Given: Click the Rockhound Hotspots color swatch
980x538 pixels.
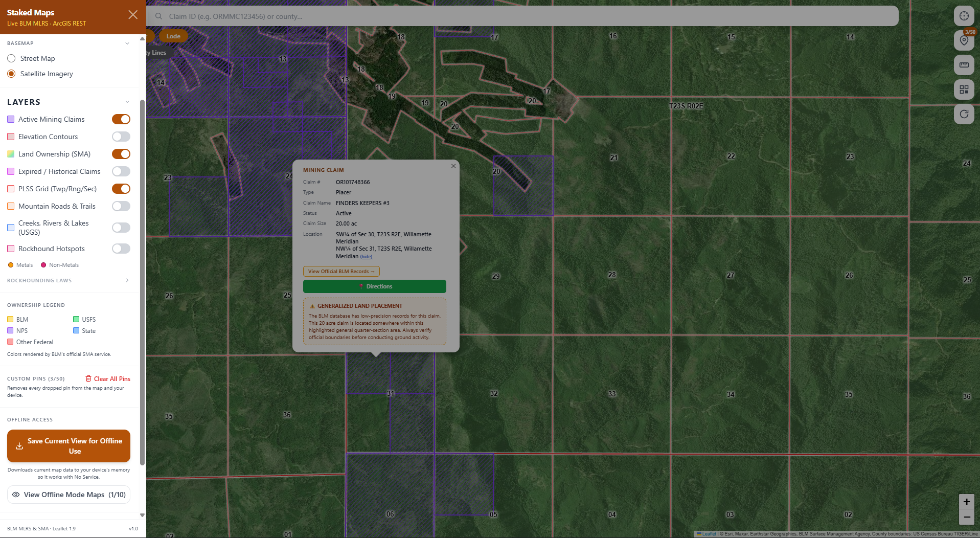Looking at the screenshot, I should (x=11, y=249).
